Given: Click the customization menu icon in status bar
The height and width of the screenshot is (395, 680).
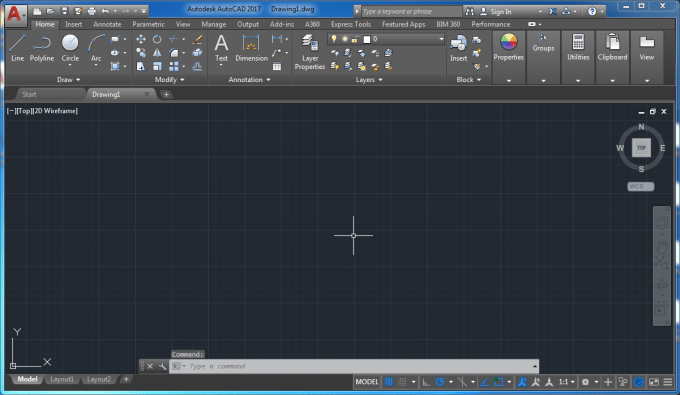Looking at the screenshot, I should coord(668,382).
